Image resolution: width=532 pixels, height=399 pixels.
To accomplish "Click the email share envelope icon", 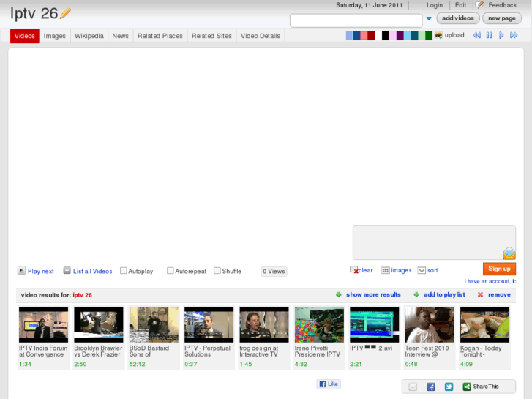I will click(413, 387).
